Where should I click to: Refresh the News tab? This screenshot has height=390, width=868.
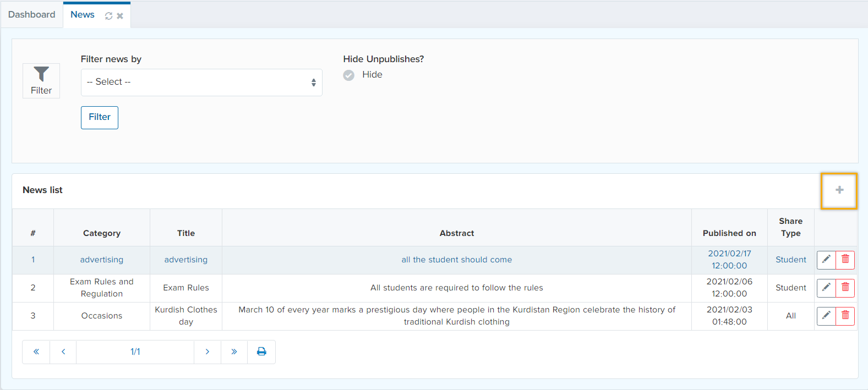point(108,16)
